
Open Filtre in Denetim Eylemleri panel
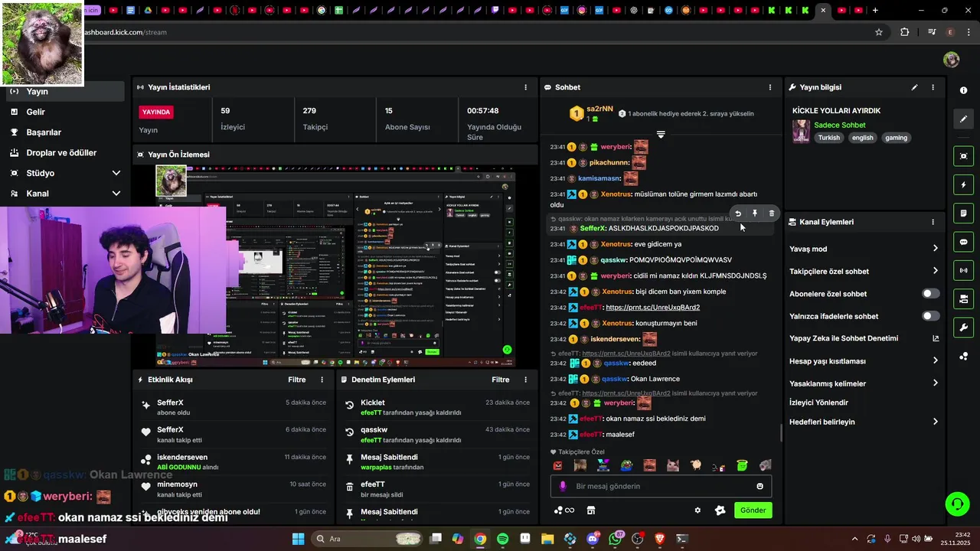click(x=501, y=380)
